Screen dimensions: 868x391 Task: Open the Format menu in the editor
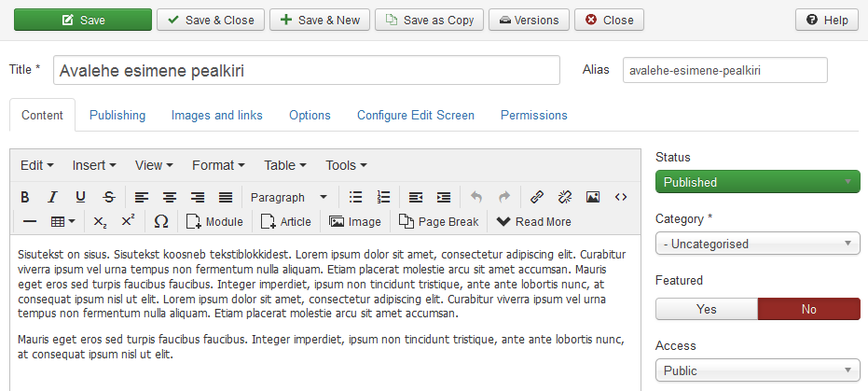point(219,165)
